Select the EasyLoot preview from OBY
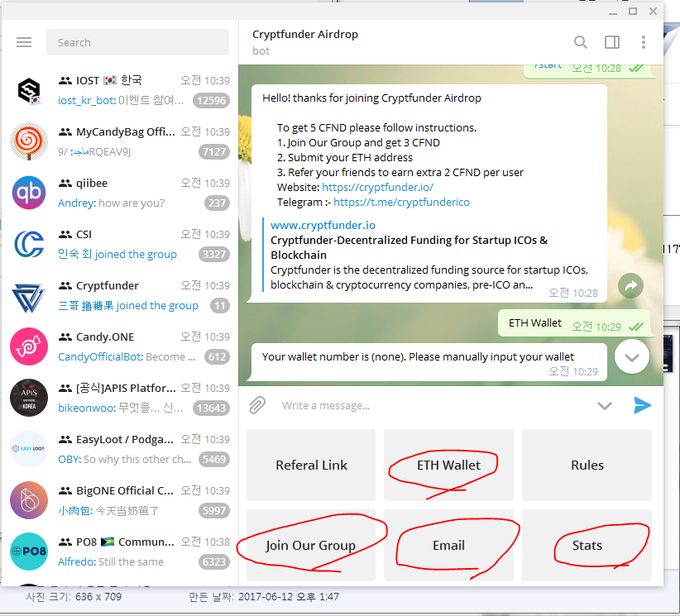 pos(124,459)
